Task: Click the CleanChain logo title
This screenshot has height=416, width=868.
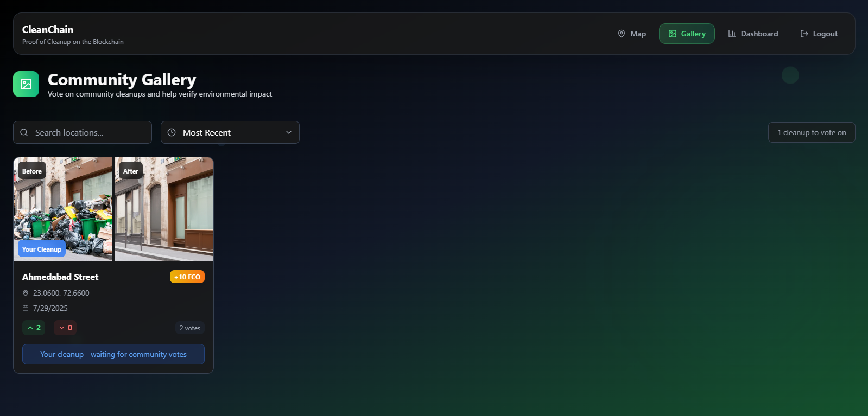Action: pyautogui.click(x=48, y=30)
